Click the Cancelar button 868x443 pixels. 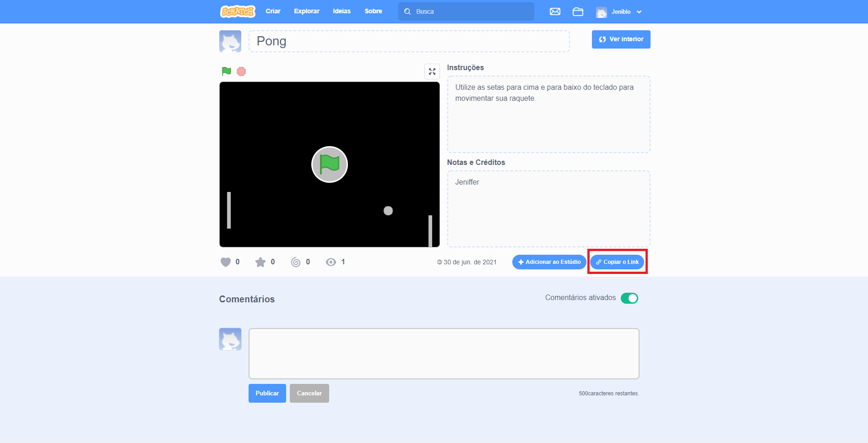[x=309, y=393]
